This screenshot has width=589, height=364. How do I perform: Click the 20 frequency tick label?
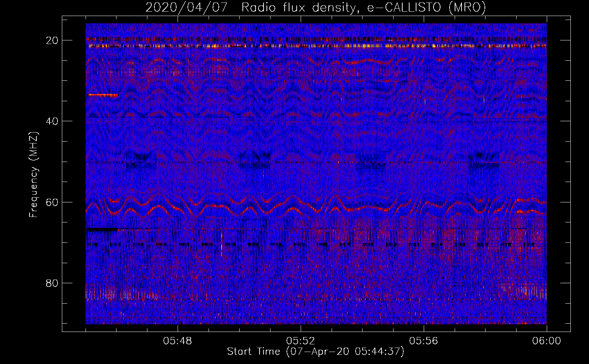tap(52, 40)
